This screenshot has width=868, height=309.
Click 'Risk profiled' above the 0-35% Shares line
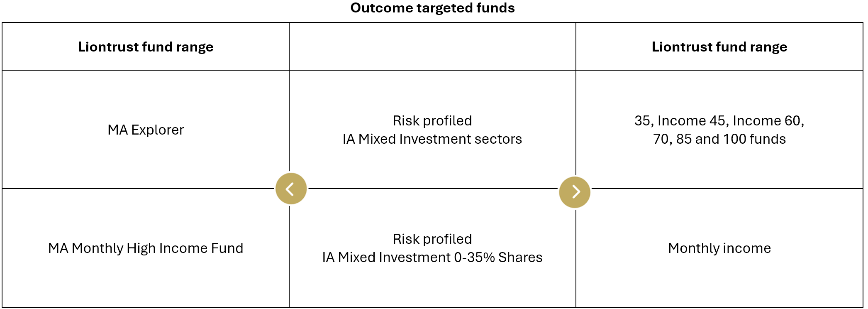[x=432, y=239]
